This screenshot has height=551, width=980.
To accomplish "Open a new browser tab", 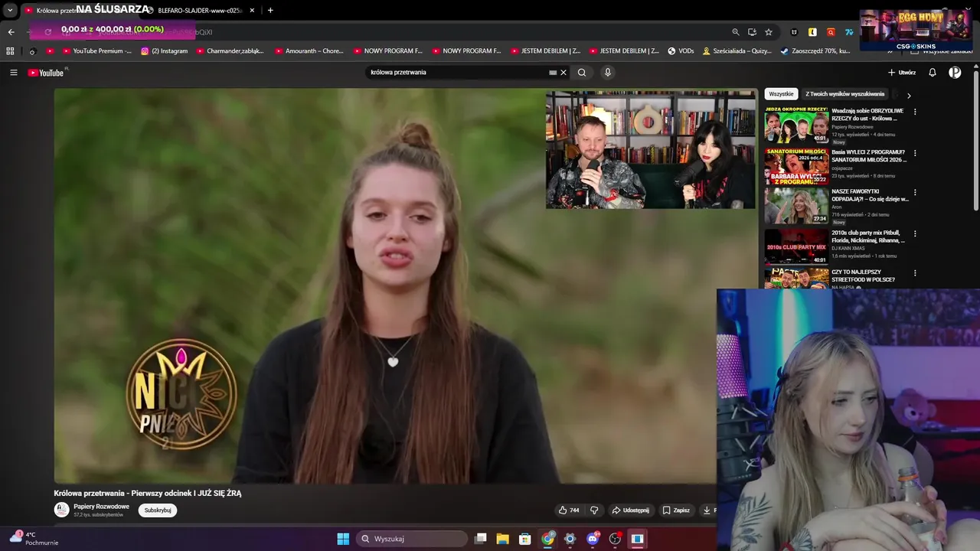I will pyautogui.click(x=270, y=10).
